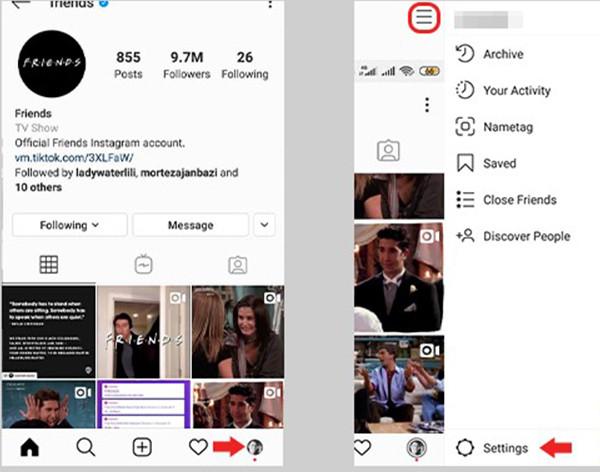Viewport: 600px width, 472px height.
Task: Open the hamburger menu icon
Action: pyautogui.click(x=424, y=18)
